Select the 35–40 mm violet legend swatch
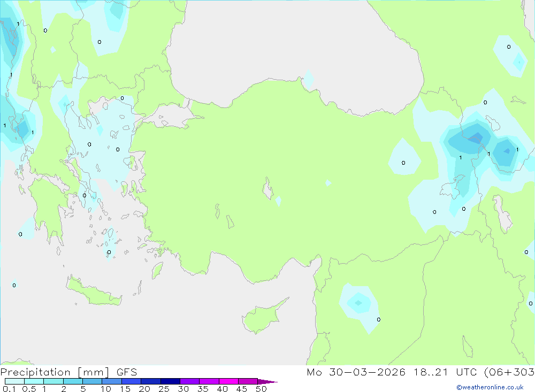This screenshot has width=535, height=392. click(x=209, y=381)
